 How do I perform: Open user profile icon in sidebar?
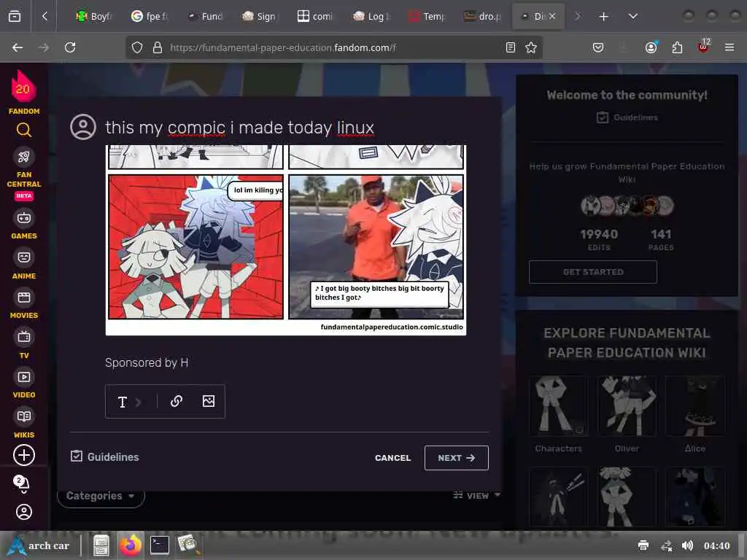pos(24,512)
